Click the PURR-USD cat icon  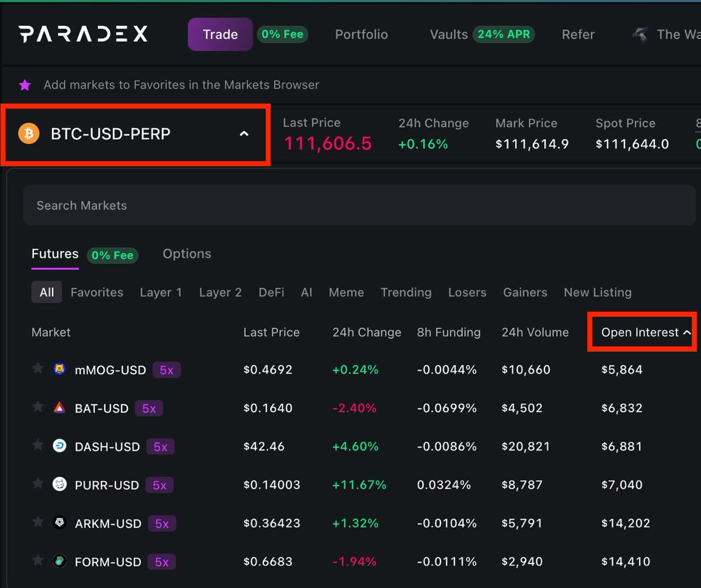[x=60, y=485]
